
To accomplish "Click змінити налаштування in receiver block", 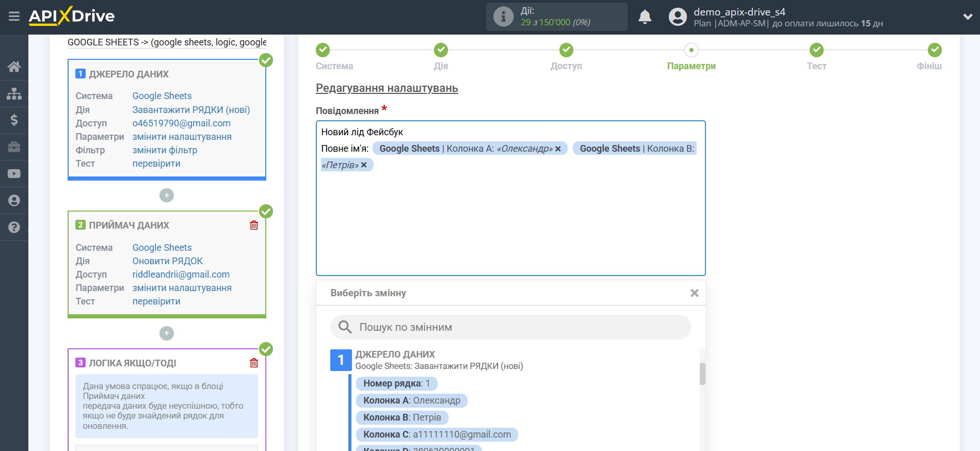I will click(182, 288).
